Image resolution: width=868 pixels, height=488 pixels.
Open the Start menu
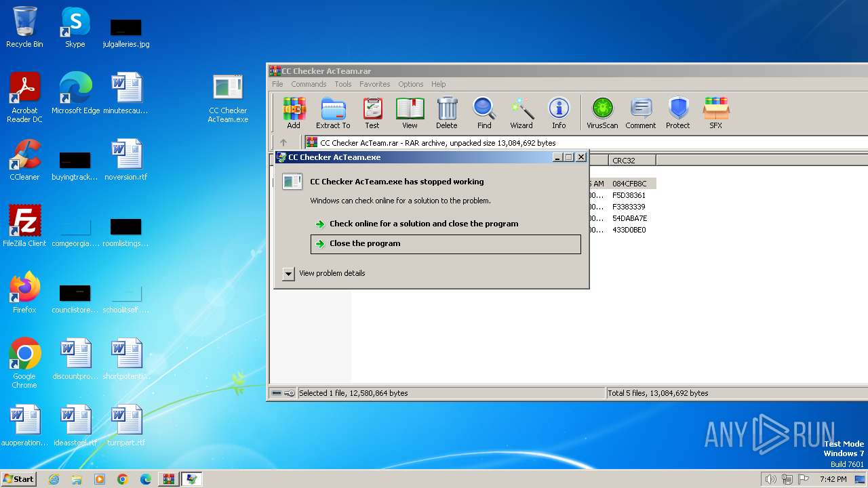coord(18,479)
